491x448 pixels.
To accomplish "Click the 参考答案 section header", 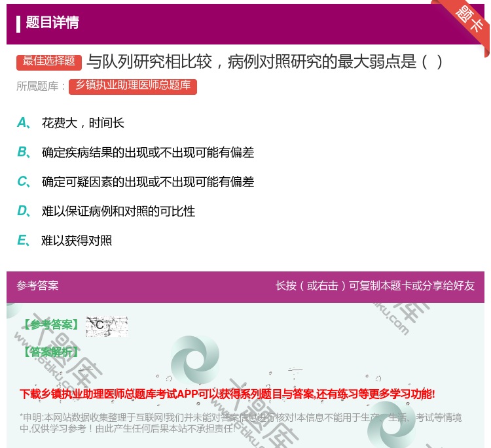I will (37, 286).
